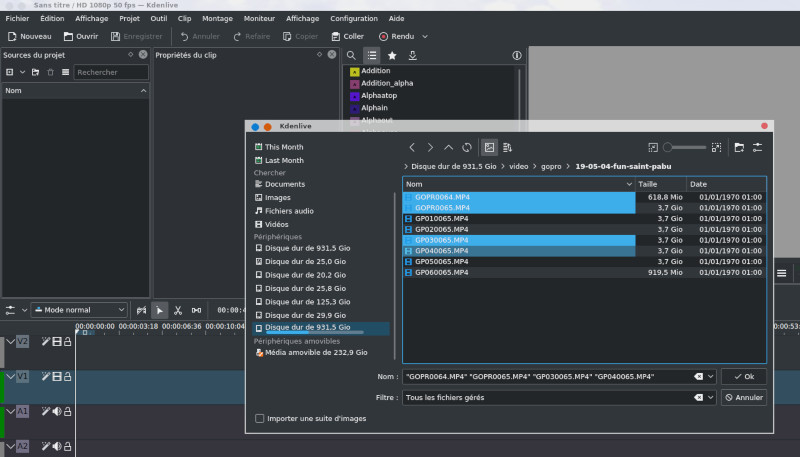This screenshot has height=457, width=800.
Task: Lock track V1
Action: click(x=67, y=376)
